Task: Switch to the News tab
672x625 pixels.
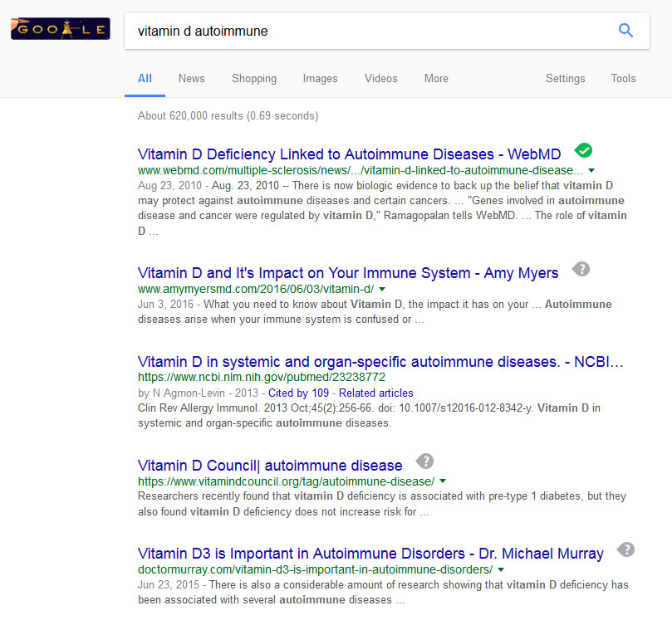Action: tap(192, 78)
